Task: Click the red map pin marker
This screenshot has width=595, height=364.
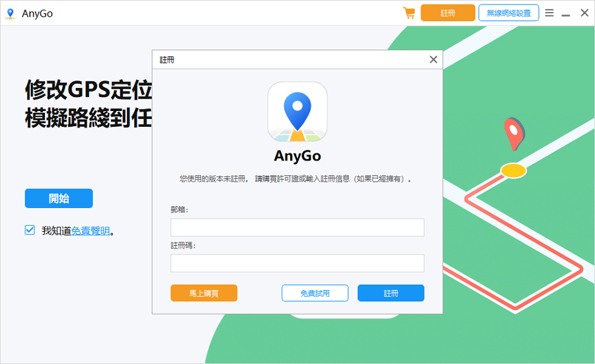Action: pyautogui.click(x=514, y=134)
